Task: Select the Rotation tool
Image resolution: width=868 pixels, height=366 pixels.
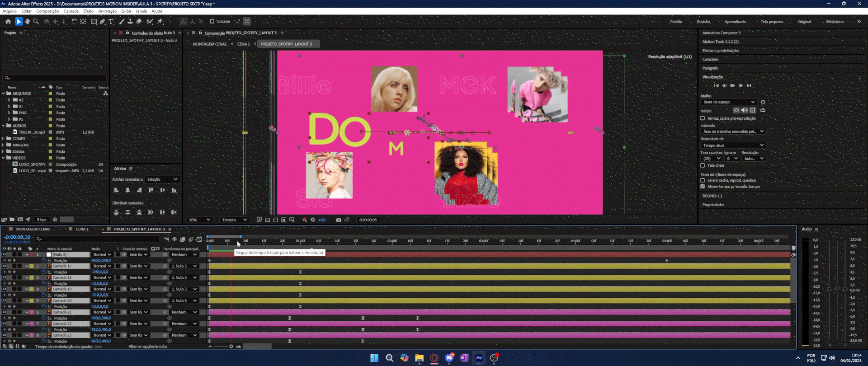Action: click(x=74, y=21)
